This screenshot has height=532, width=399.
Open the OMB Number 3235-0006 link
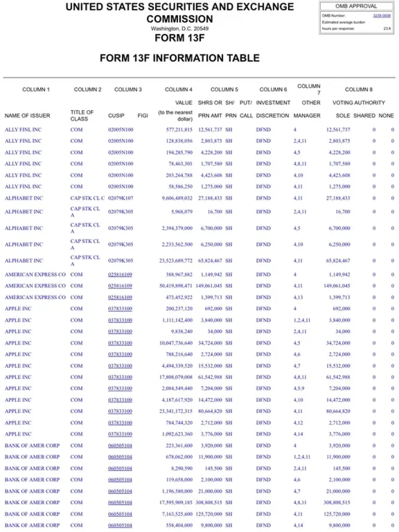point(382,16)
